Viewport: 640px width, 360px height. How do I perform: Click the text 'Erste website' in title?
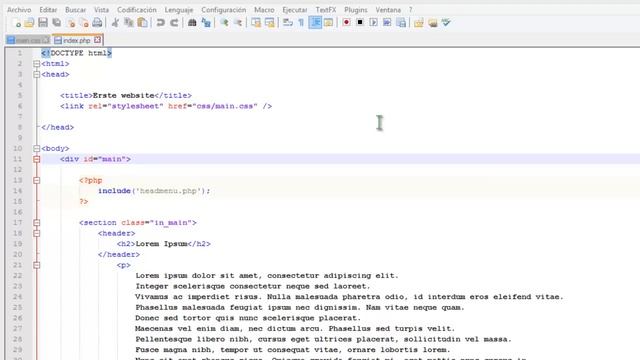(x=123, y=96)
